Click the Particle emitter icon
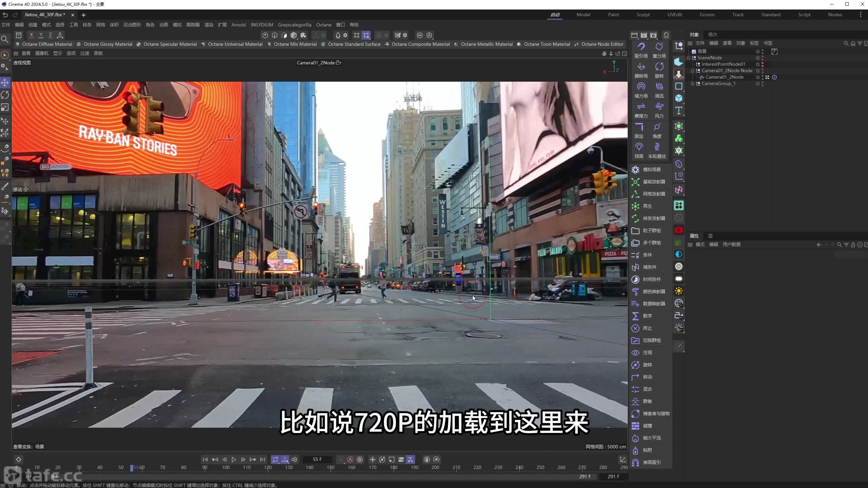Image resolution: width=868 pixels, height=488 pixels. pyautogui.click(x=635, y=181)
